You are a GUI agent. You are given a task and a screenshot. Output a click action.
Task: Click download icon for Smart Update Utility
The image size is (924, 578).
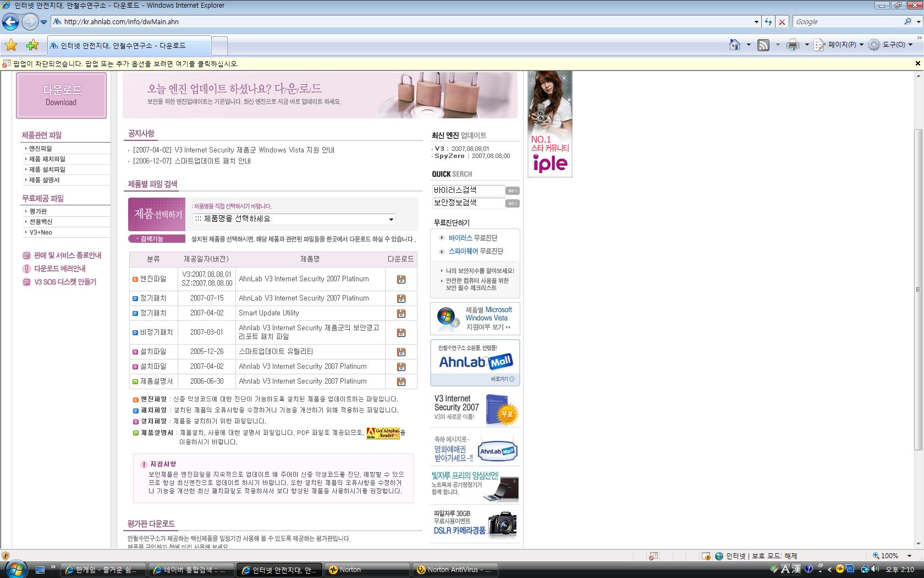401,313
